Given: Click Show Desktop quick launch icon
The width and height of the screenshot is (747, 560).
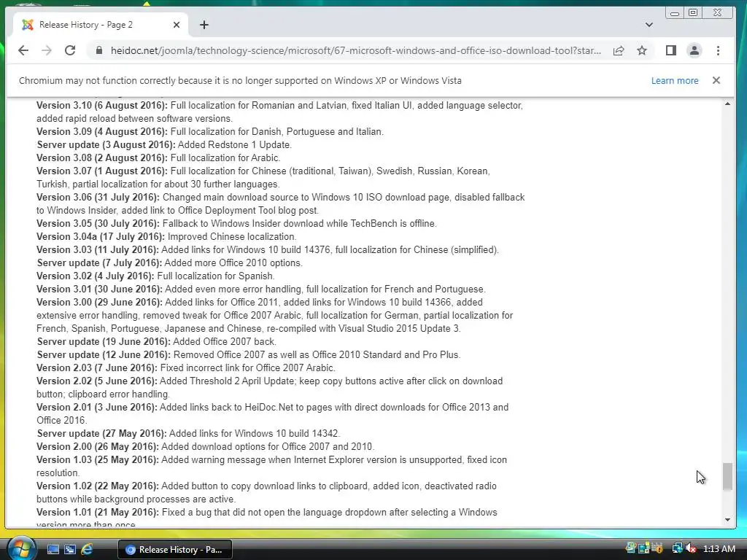Looking at the screenshot, I should 53,550.
